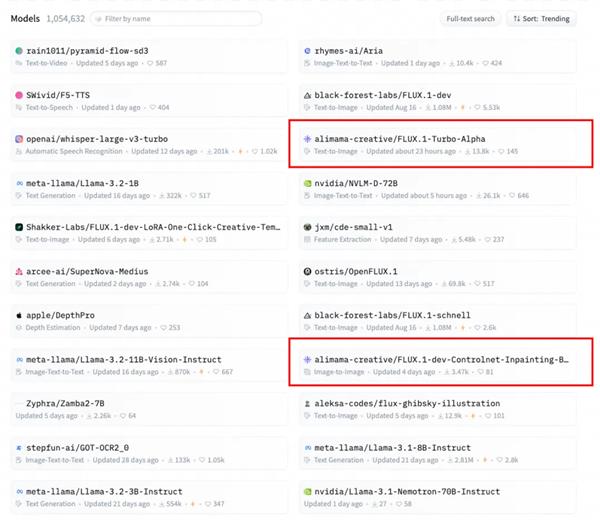
Task: Click the rhymes-ai avatar icon beside Aria
Action: point(307,51)
